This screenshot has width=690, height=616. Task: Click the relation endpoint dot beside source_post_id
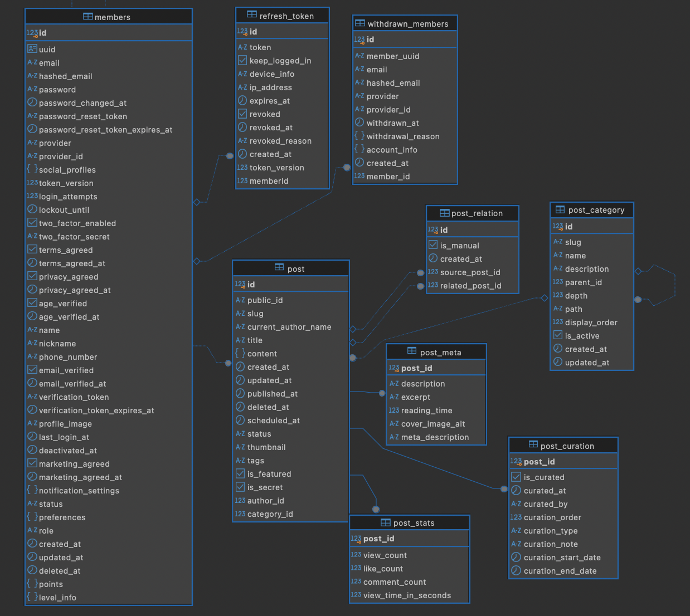[421, 272]
